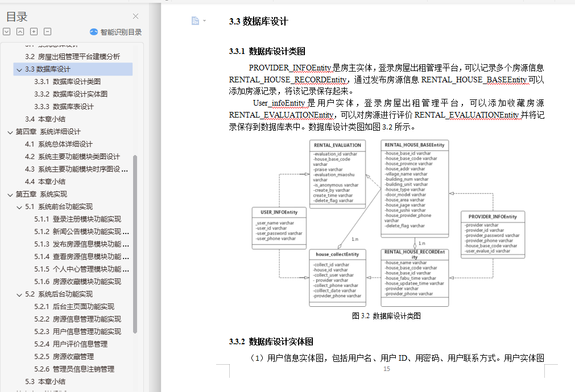
Task: Collapse the 第五章 系统实现 chapter
Action: [x=10, y=194]
